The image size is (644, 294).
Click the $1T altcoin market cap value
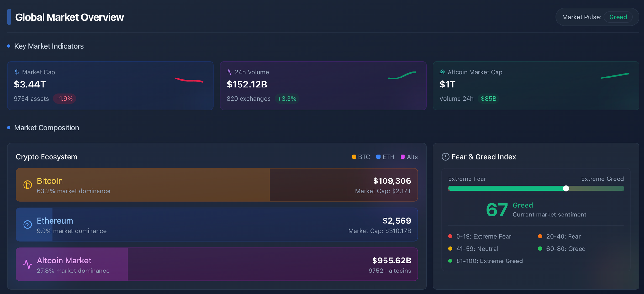448,84
